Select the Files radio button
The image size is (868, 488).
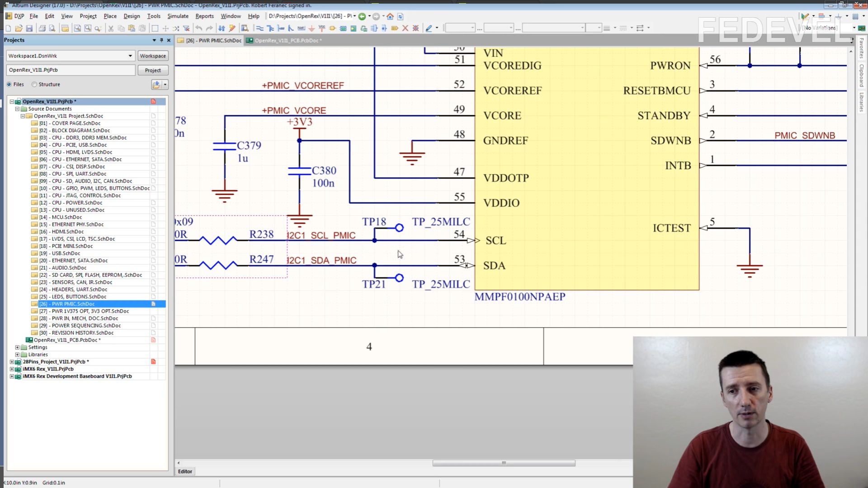[x=9, y=84]
